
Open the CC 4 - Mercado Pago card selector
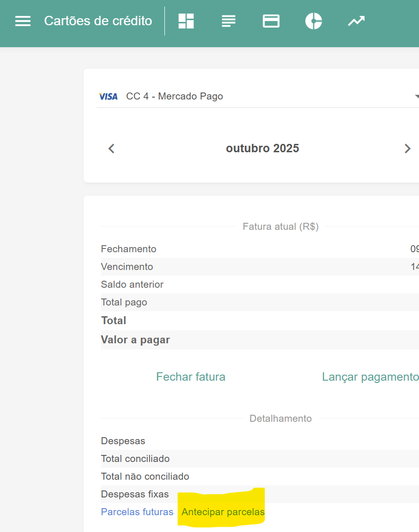(x=258, y=96)
